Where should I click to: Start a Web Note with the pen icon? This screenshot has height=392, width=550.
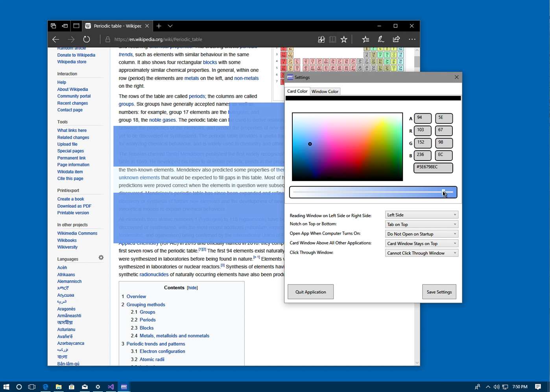click(x=380, y=39)
